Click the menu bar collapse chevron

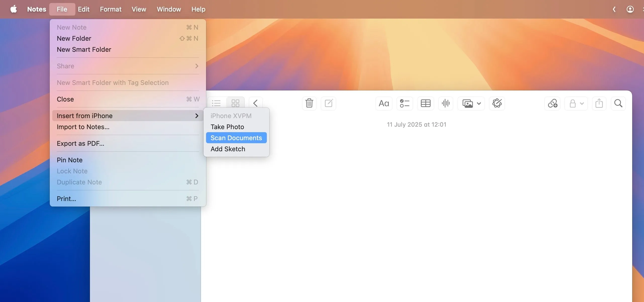[x=614, y=9]
